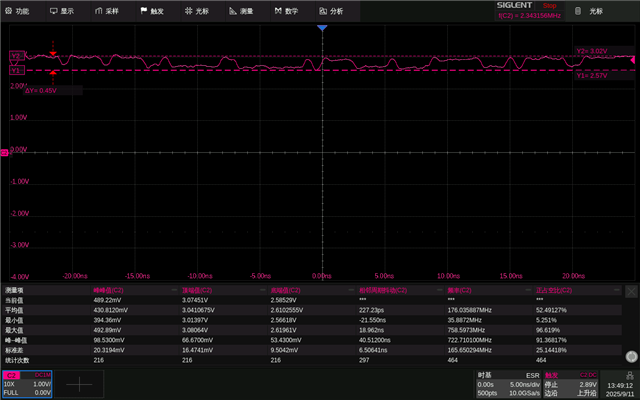The width and height of the screenshot is (640, 400).
Task: Click the 平均值 row label
Action: (14, 310)
